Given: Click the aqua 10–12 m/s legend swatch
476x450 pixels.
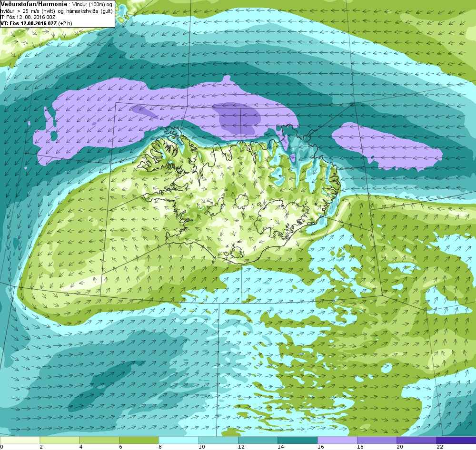Looking at the screenshot, I should (218, 440).
